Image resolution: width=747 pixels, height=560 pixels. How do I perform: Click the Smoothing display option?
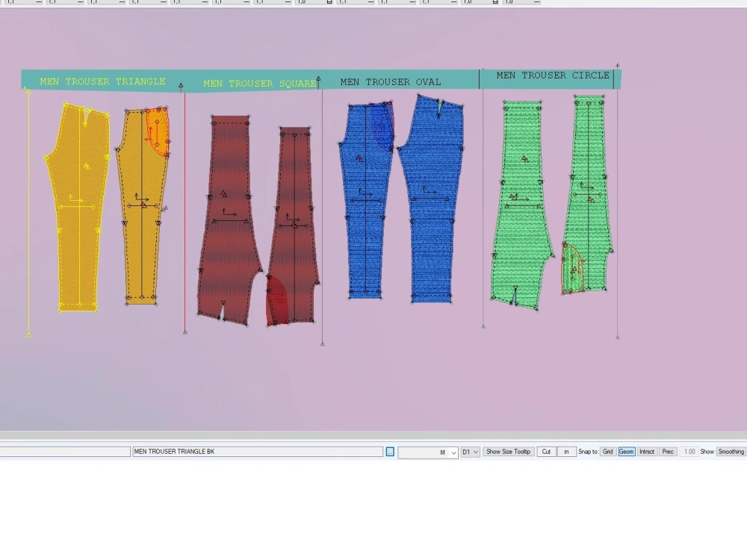click(x=730, y=452)
